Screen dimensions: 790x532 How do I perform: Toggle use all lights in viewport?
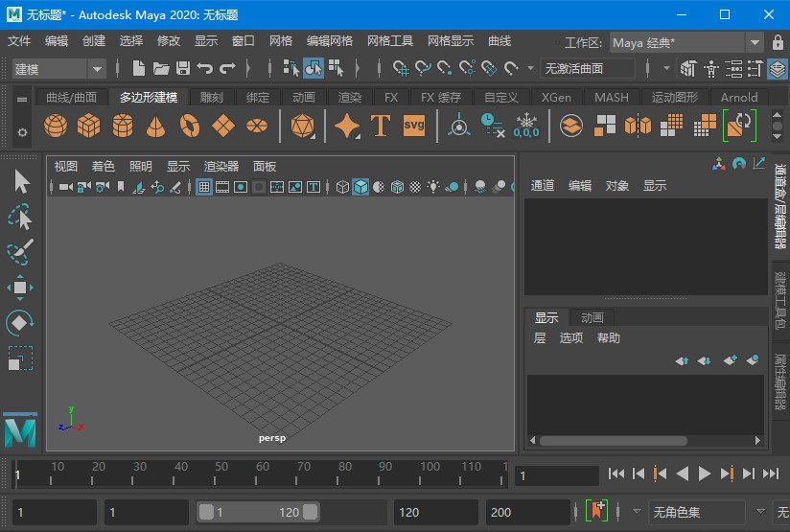point(433,188)
